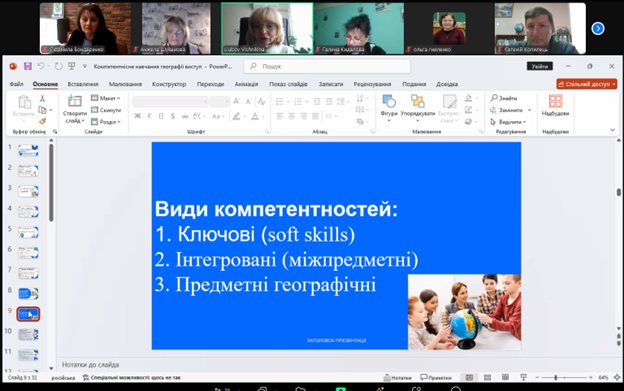Viewport: 624px width, 391px height.
Task: Click the Спільний доступ share button
Action: point(587,84)
